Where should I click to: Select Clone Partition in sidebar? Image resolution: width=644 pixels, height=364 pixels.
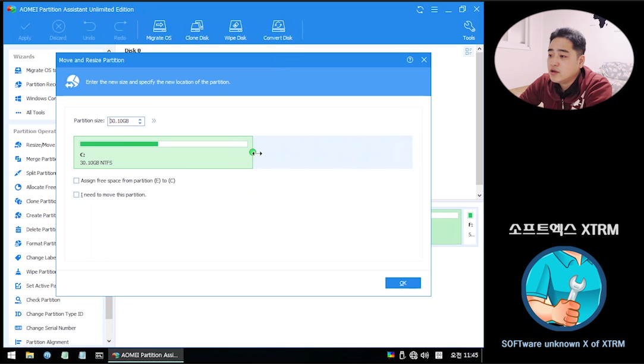point(35,201)
